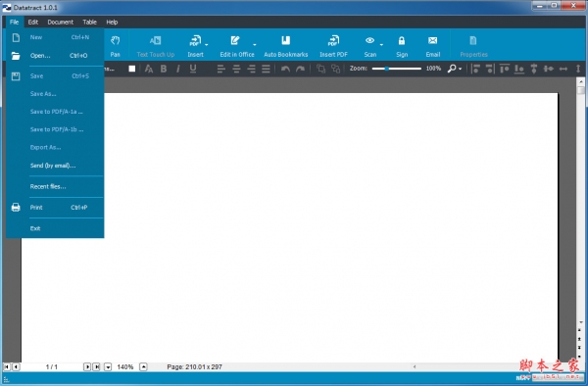This screenshot has height=386, width=588.
Task: Click the center horizontally icon
Action: pyautogui.click(x=548, y=69)
